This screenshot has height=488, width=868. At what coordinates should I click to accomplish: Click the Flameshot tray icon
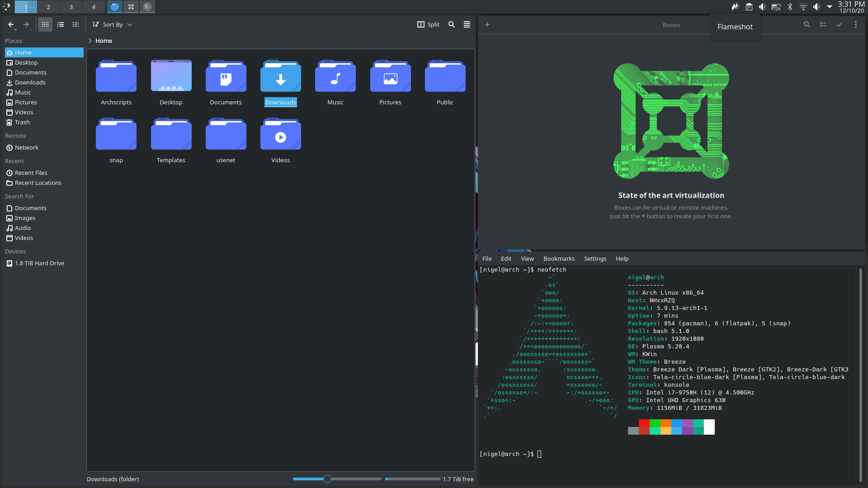coord(735,6)
